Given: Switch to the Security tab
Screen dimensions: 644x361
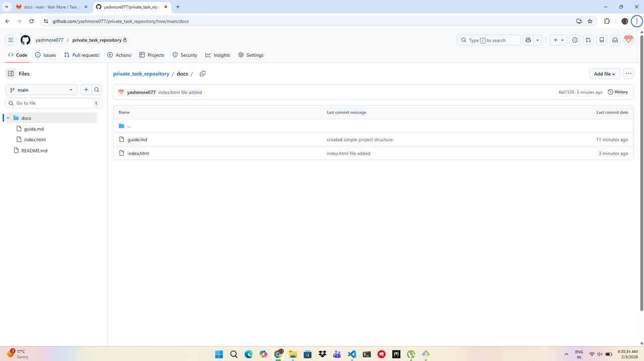Looking at the screenshot, I should (x=185, y=55).
